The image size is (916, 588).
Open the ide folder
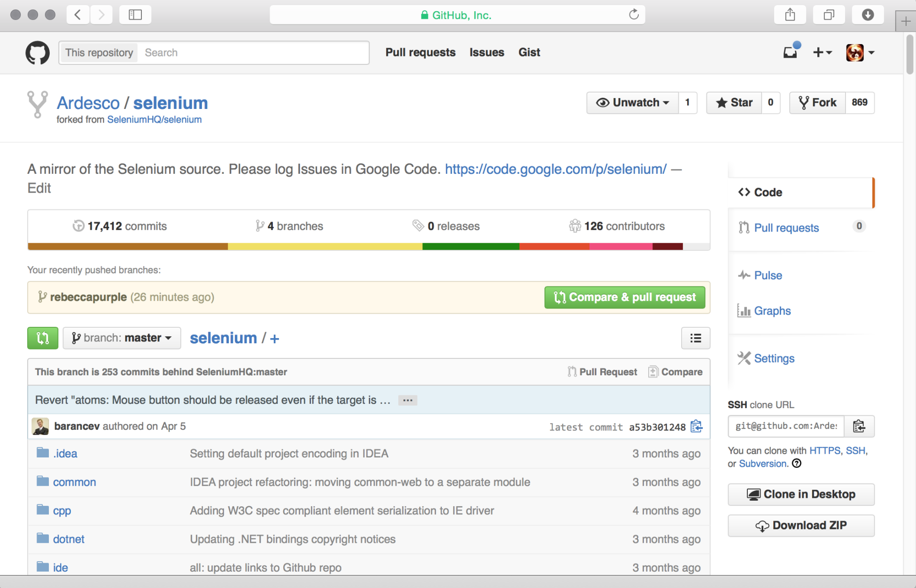(x=61, y=568)
